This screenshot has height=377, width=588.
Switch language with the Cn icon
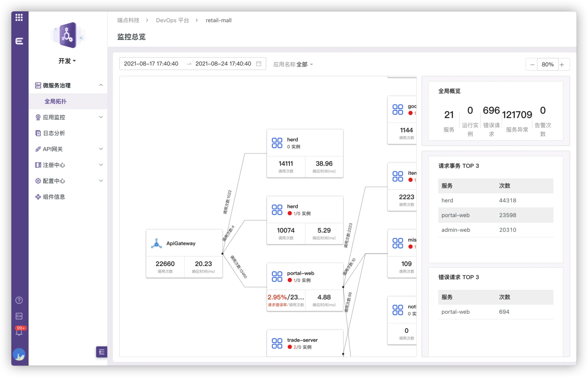(19, 316)
